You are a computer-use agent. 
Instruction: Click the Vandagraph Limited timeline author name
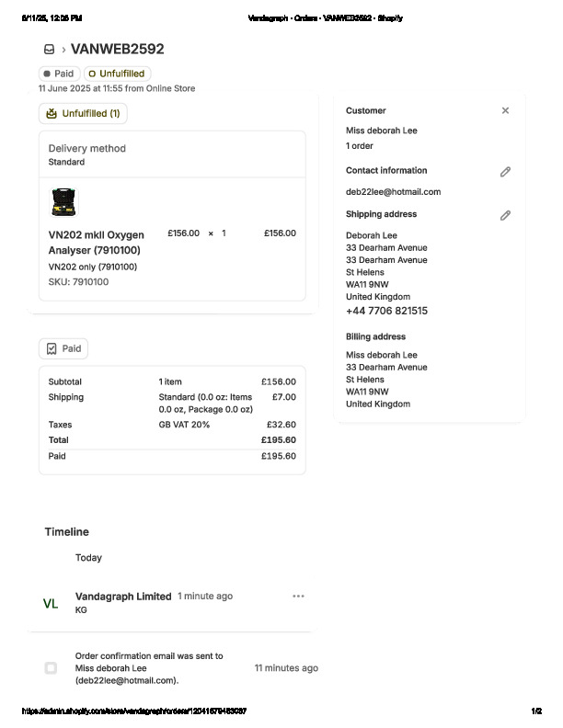123,597
